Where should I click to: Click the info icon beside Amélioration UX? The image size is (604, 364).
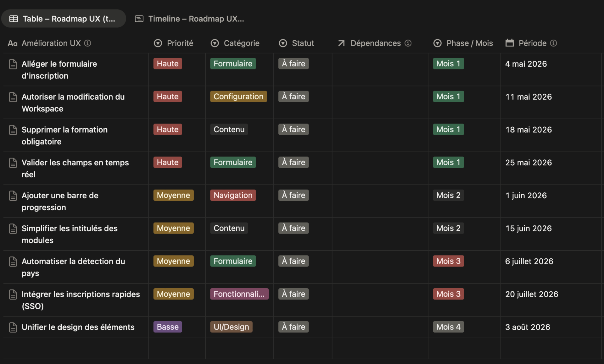88,43
